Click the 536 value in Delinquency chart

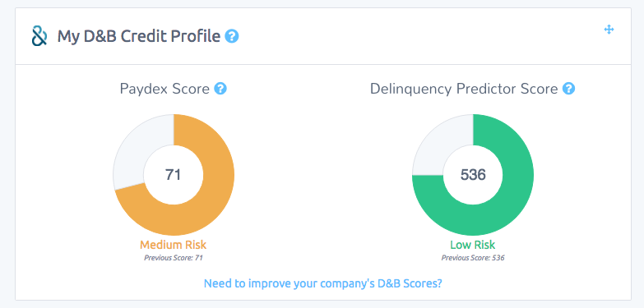pyautogui.click(x=473, y=175)
